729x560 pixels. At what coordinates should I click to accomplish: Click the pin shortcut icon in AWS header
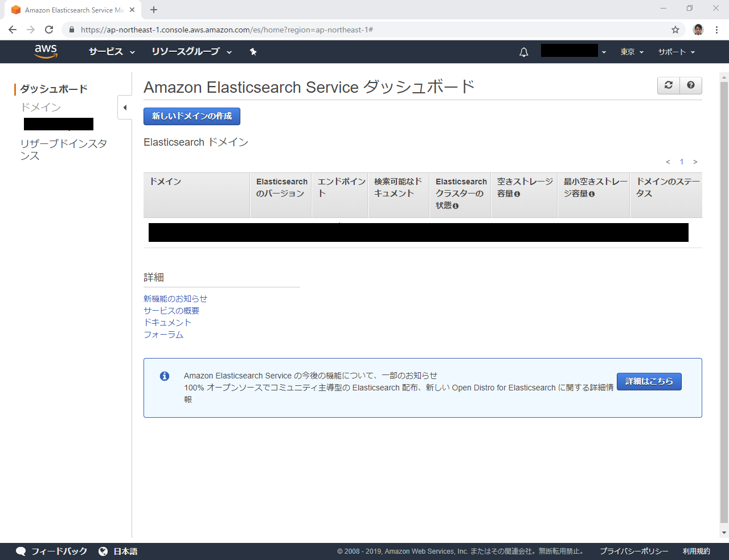253,52
